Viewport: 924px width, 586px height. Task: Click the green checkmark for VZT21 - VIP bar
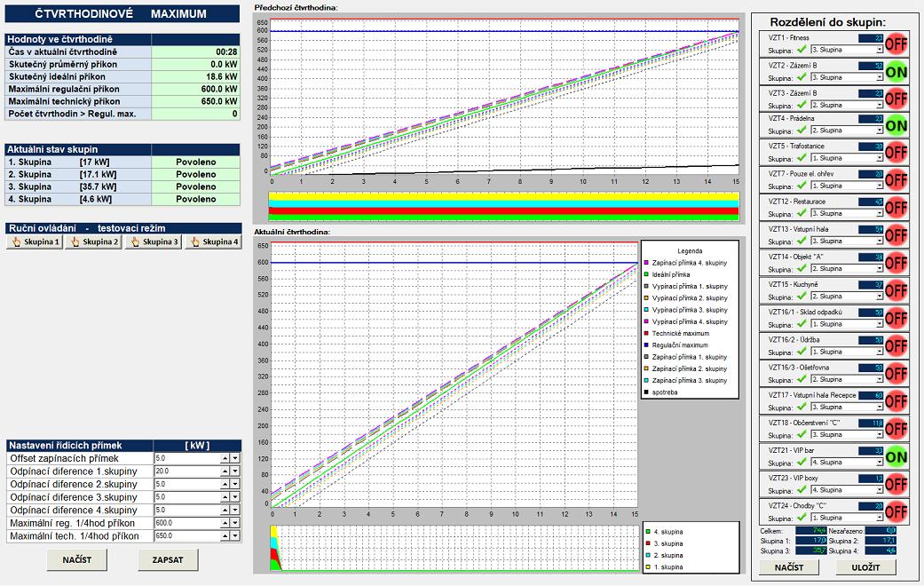click(x=801, y=463)
